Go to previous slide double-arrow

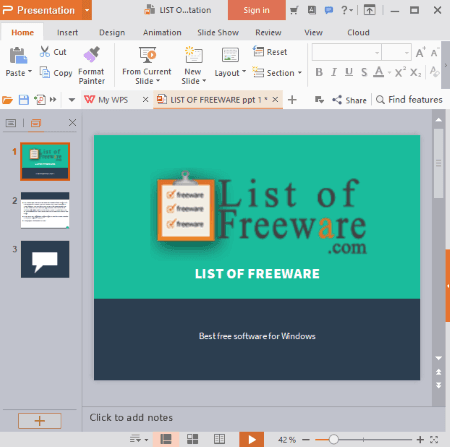coord(439,372)
